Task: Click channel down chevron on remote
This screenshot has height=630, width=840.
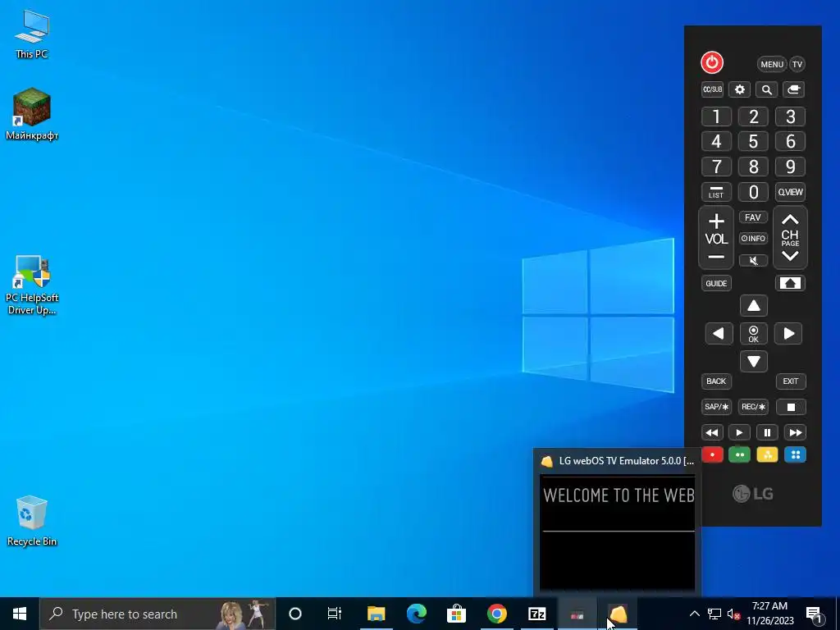Action: pyautogui.click(x=790, y=256)
